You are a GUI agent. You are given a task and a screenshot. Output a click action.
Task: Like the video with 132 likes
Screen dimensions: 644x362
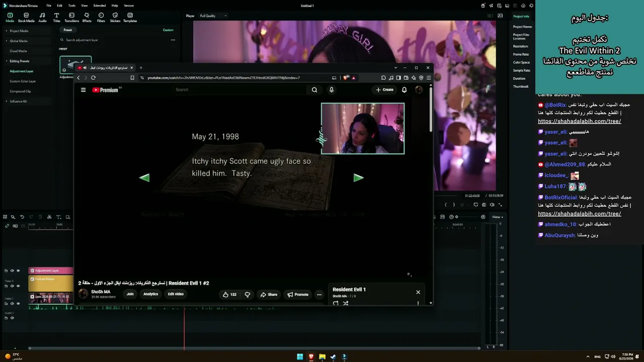click(x=229, y=295)
